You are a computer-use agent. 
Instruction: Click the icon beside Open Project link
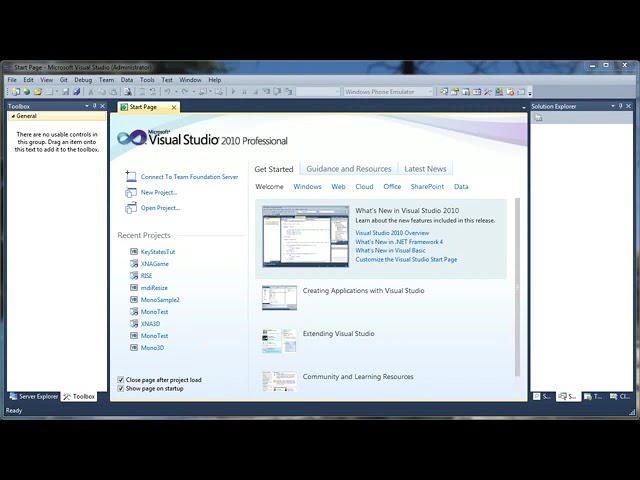pos(131,208)
